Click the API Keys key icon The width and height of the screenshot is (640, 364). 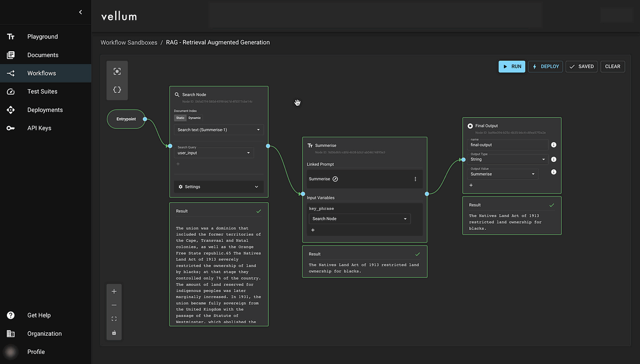click(11, 128)
